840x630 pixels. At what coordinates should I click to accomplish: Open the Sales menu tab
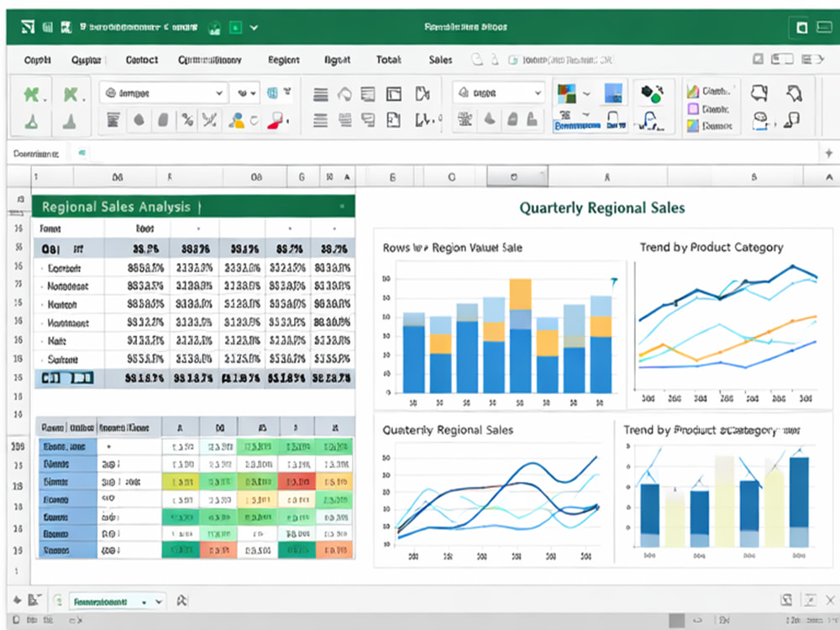pyautogui.click(x=440, y=60)
